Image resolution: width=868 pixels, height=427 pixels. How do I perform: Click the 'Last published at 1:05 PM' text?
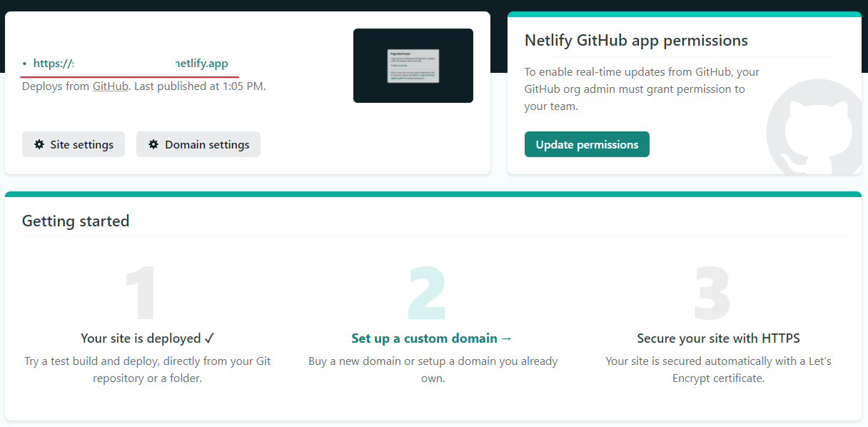tap(199, 86)
